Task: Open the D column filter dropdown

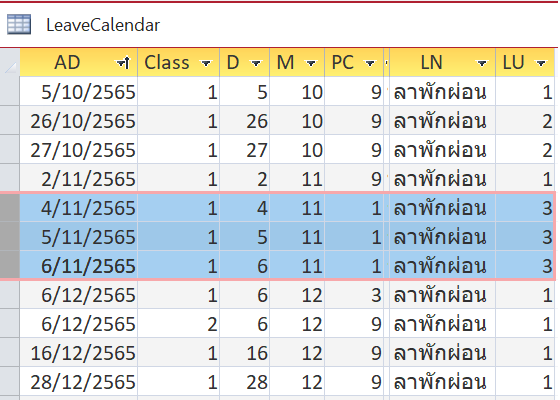Action: coord(256,64)
